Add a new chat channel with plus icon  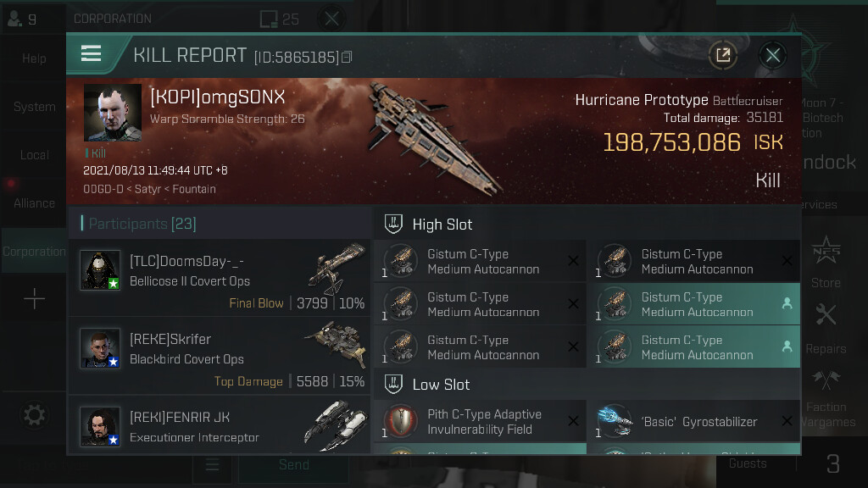click(x=34, y=299)
